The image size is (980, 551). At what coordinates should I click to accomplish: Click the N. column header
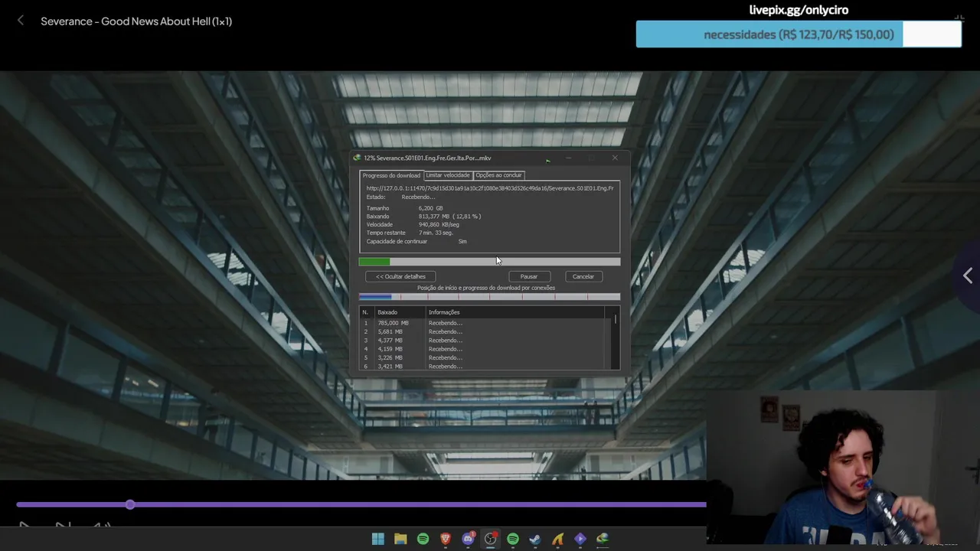click(367, 312)
